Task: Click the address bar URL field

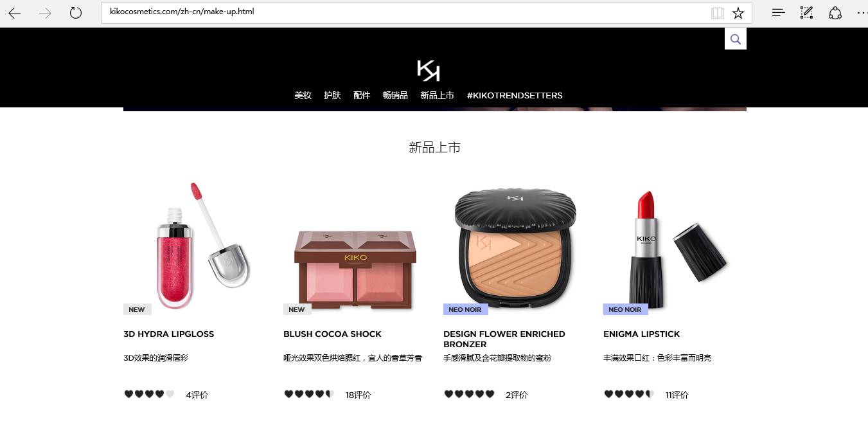Action: tap(405, 12)
